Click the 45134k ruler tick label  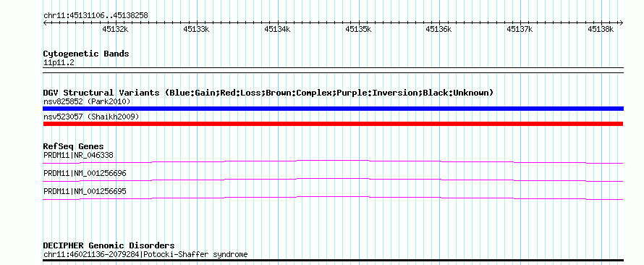click(278, 29)
